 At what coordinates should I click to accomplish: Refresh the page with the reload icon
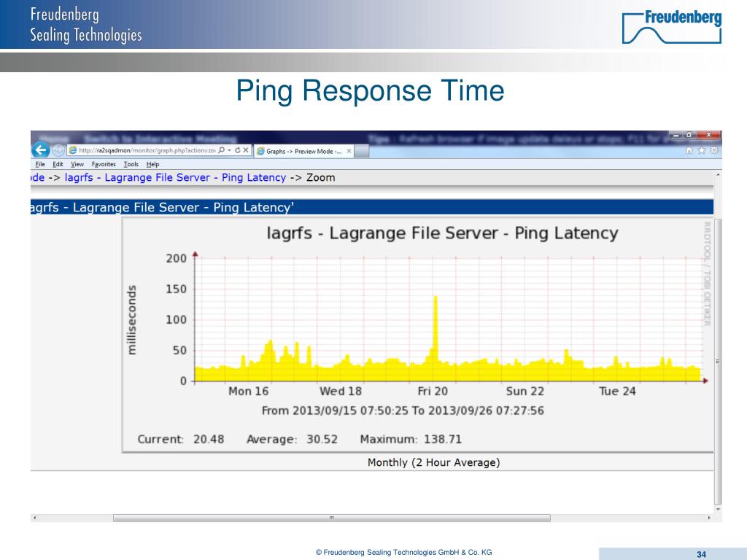(238, 149)
